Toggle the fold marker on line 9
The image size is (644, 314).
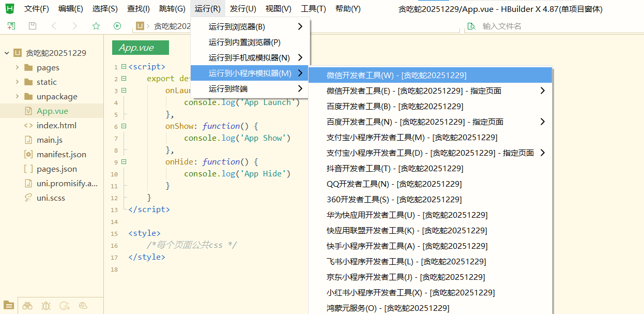(124, 162)
